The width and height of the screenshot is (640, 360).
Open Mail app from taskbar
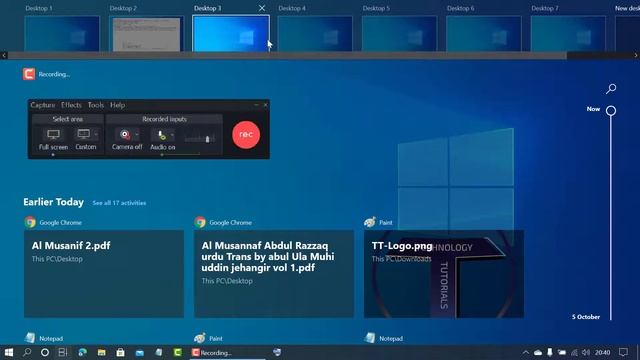[140, 352]
